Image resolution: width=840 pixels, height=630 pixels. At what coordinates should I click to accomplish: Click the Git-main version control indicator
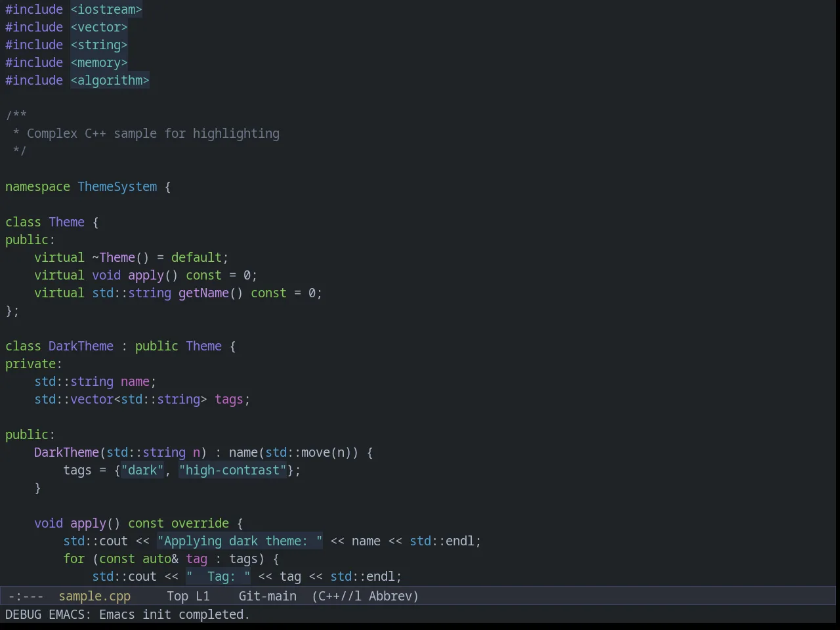pyautogui.click(x=268, y=596)
